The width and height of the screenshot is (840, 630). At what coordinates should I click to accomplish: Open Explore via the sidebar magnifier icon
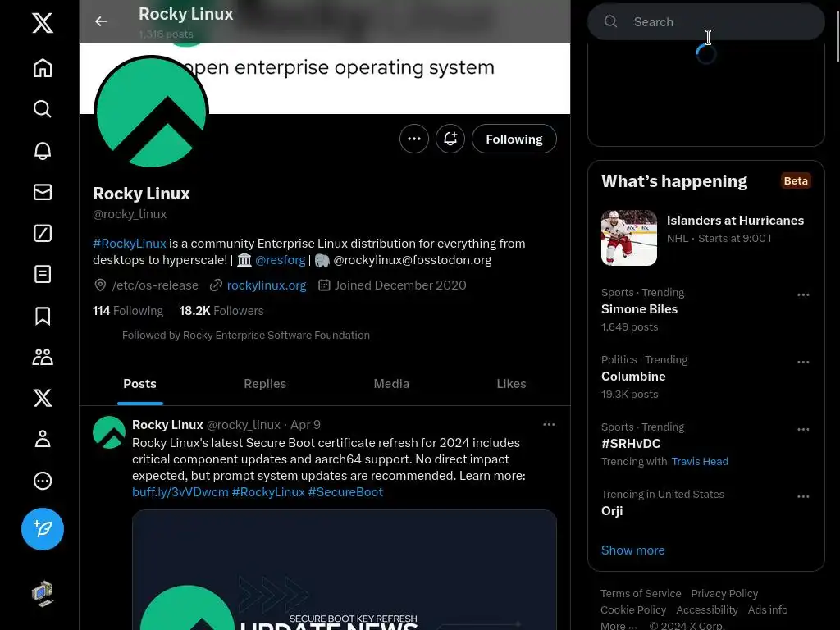click(x=43, y=109)
